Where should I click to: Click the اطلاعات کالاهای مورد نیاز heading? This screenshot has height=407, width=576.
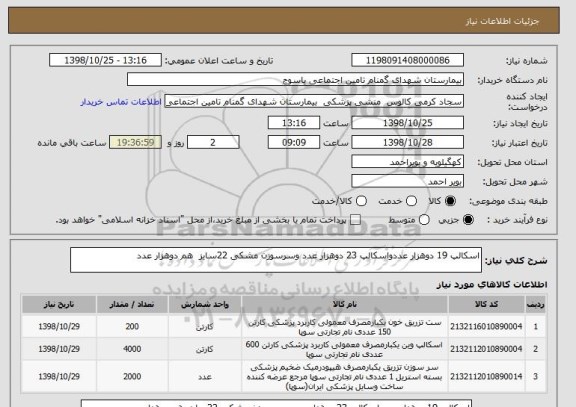coord(492,285)
